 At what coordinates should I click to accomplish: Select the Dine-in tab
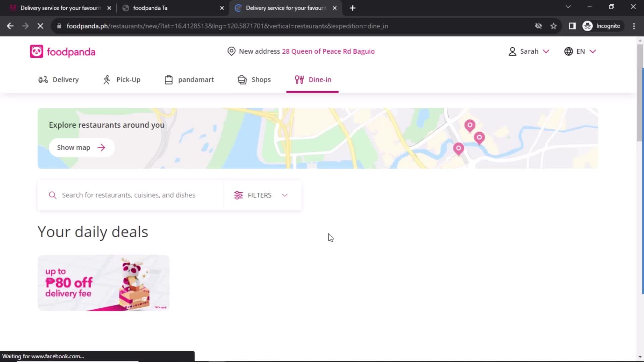[x=313, y=80]
